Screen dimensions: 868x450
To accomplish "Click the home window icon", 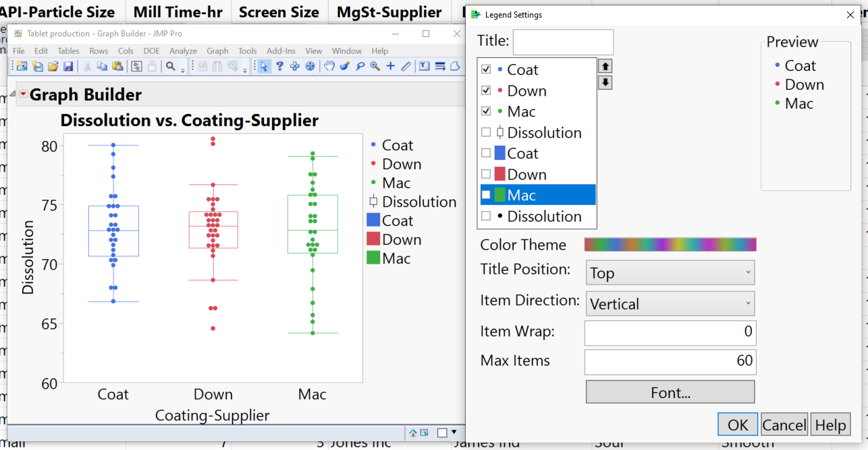I will 412,432.
